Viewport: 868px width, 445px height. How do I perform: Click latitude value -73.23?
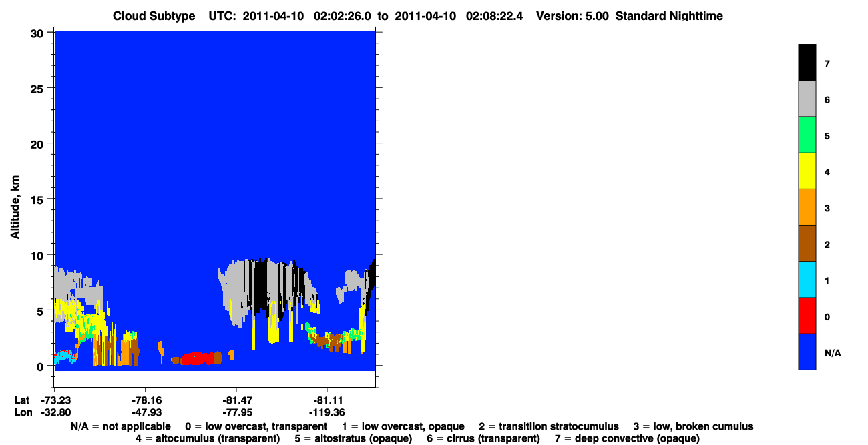(55, 400)
